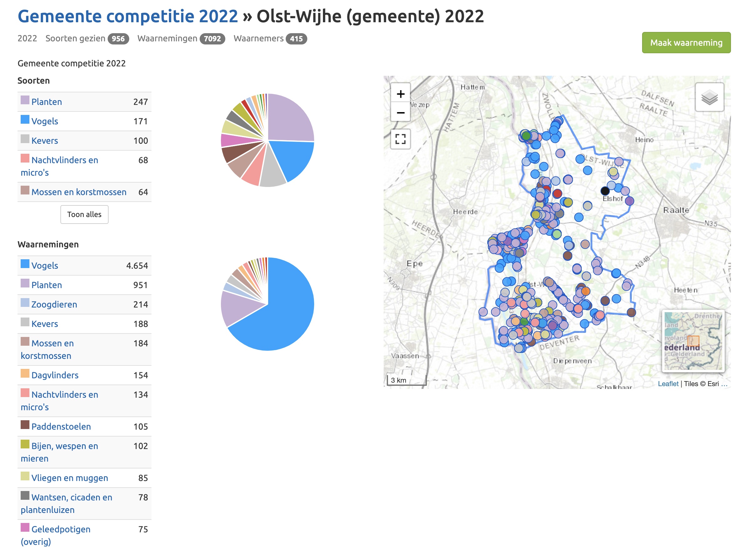Click the large blue observations pie slice

(x=287, y=313)
